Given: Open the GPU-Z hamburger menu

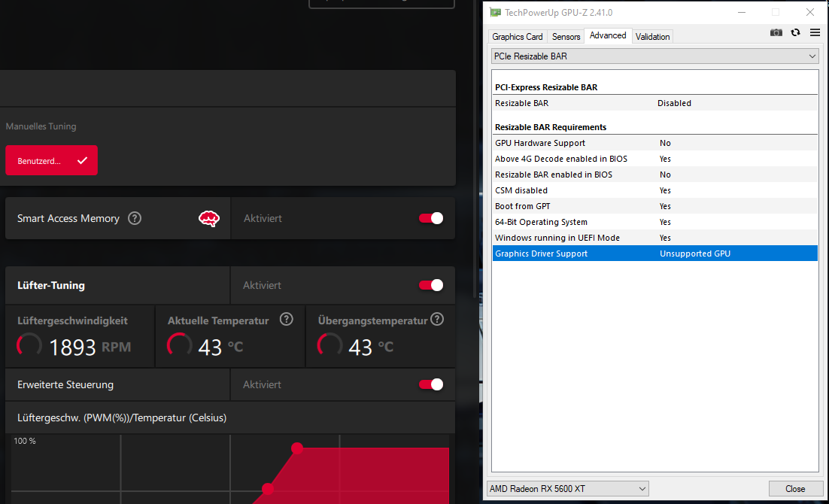Looking at the screenshot, I should (x=815, y=32).
